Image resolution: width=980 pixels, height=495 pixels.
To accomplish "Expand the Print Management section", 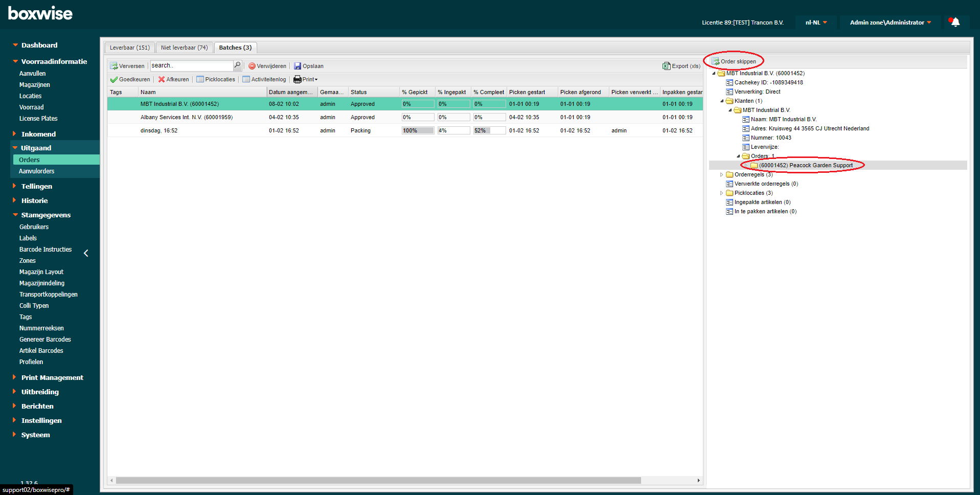I will point(14,377).
